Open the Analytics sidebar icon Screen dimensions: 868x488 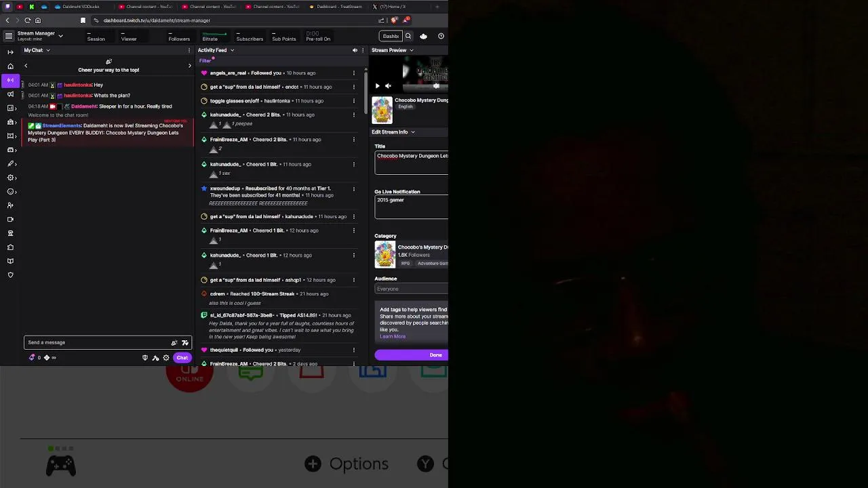[10, 108]
